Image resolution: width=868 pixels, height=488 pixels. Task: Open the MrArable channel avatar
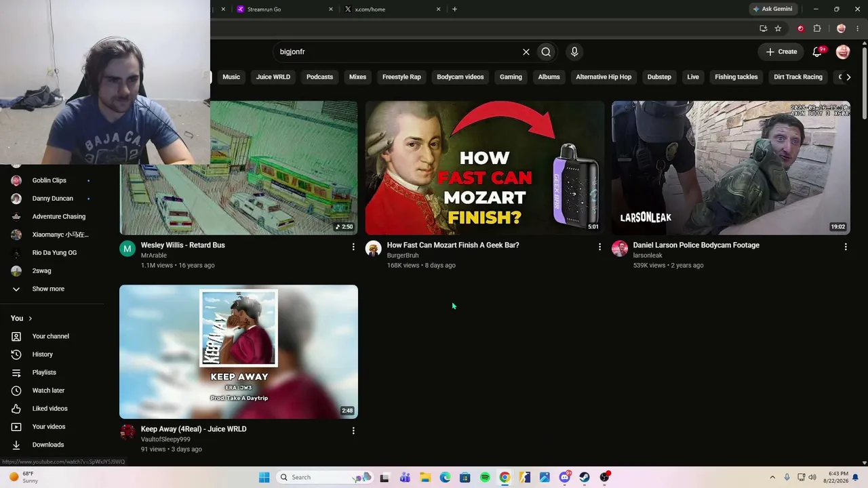tap(127, 249)
